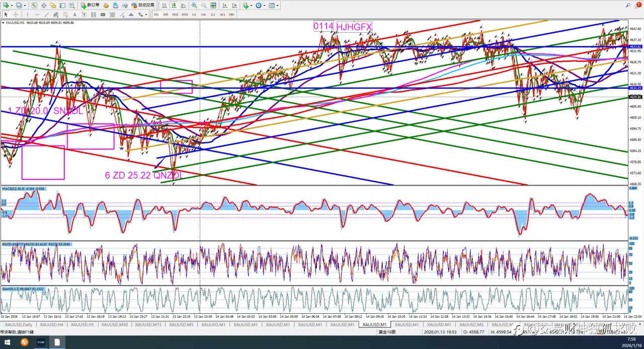Screen dimensions: 644x349
Task: Click the blue horizontal line price label 4633.82
Action: (x=635, y=46)
